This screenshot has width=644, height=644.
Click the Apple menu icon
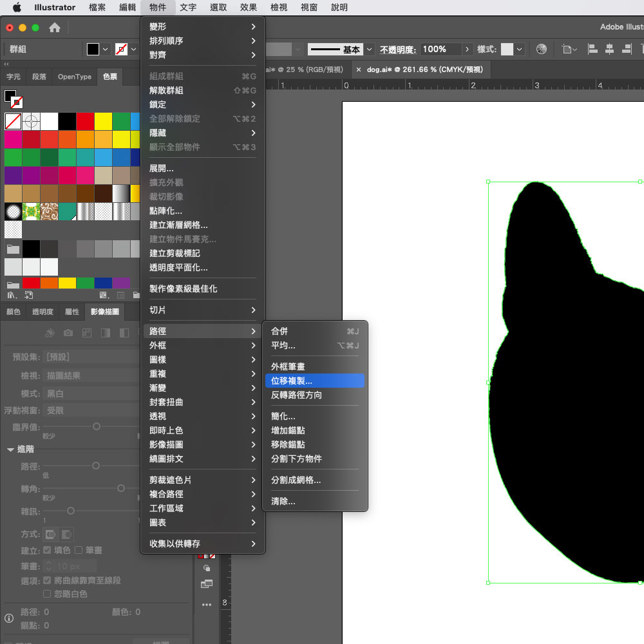click(17, 8)
